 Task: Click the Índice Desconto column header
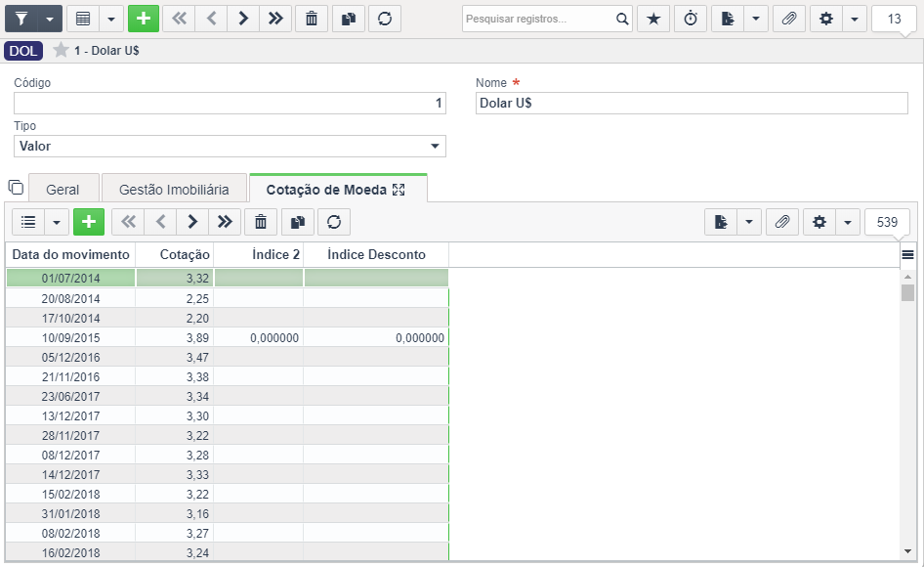pos(376,255)
